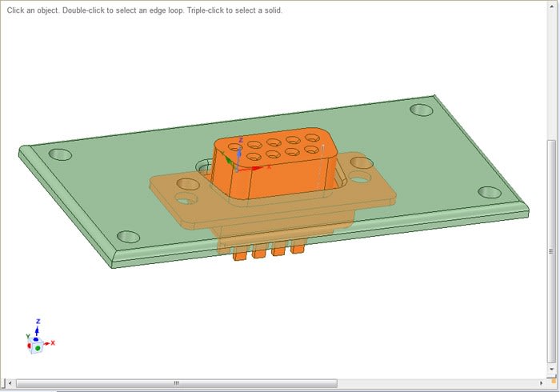Click the vertical scrollbar down arrow
Screen dimensions: 560x392
(x=551, y=369)
